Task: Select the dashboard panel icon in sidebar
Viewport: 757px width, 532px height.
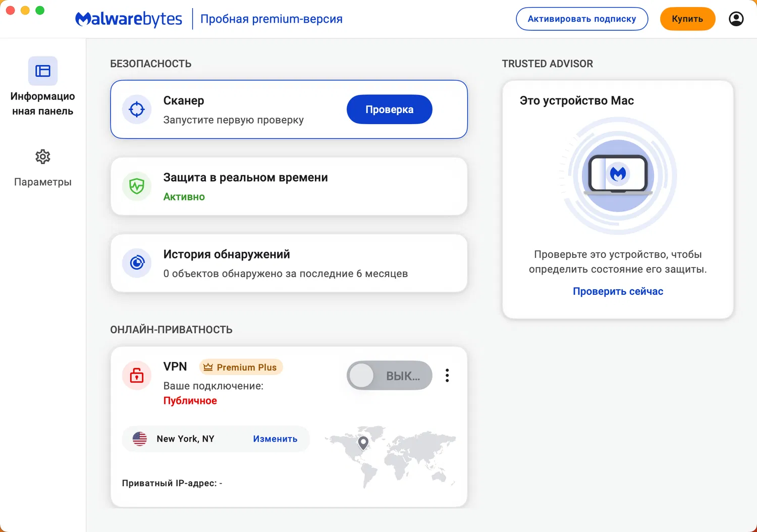Action: (x=43, y=71)
